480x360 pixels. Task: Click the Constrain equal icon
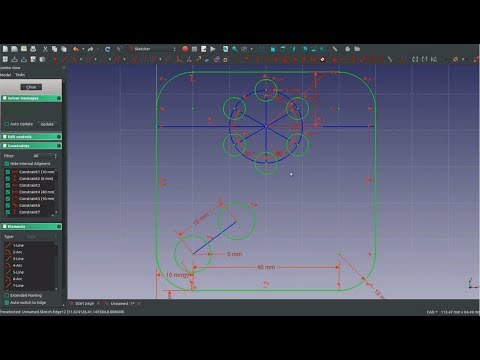click(304, 59)
